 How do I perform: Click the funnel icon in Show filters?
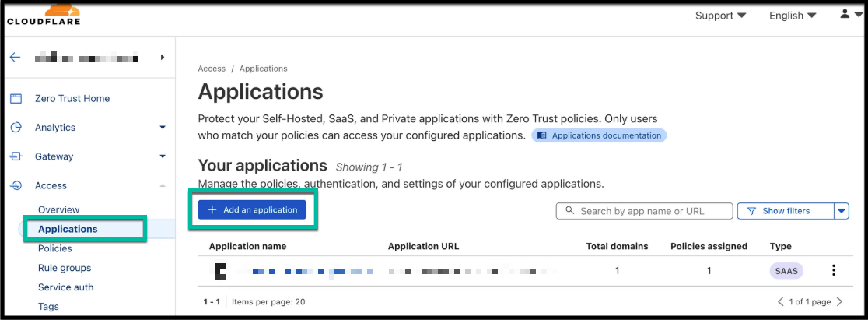point(752,211)
